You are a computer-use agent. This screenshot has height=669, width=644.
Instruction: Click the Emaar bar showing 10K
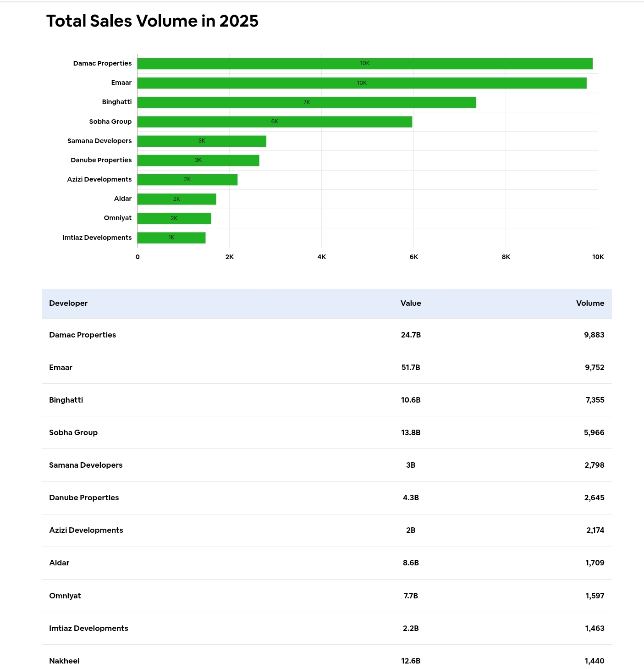(362, 83)
